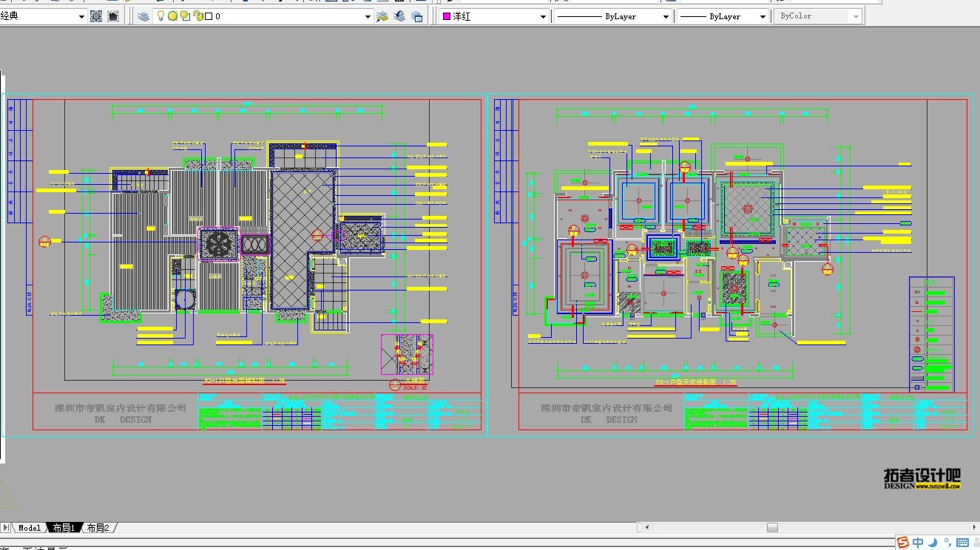Select the 布局1 layout tab

(63, 528)
